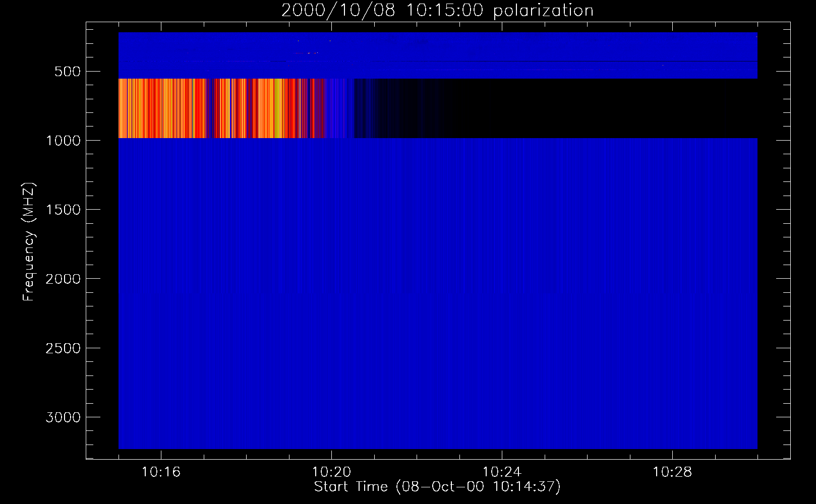Click the 2500 frequency tick label

64,348
